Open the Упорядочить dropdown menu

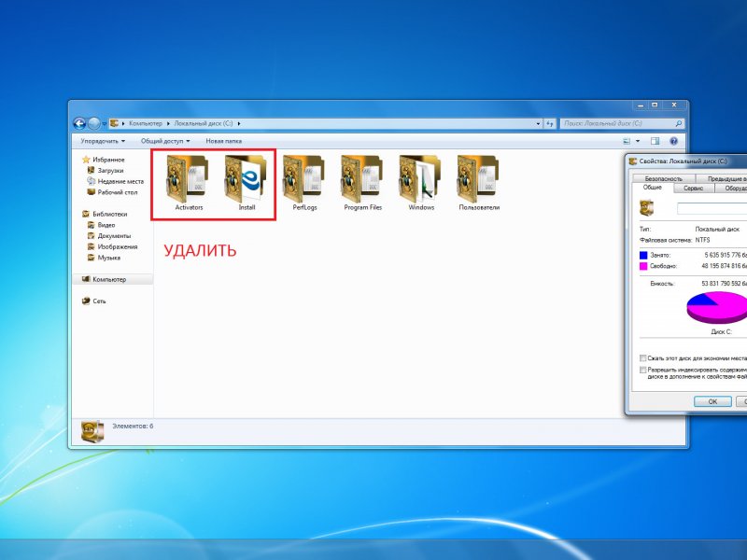click(x=103, y=141)
